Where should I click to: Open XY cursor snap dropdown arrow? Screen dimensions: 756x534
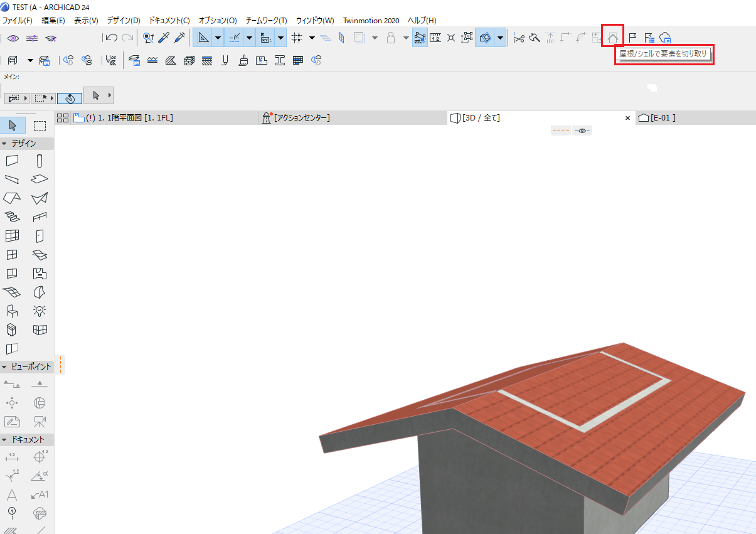280,38
